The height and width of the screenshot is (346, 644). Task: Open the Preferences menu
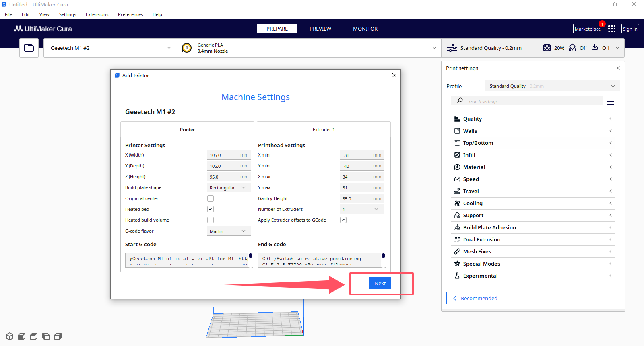pyautogui.click(x=130, y=14)
